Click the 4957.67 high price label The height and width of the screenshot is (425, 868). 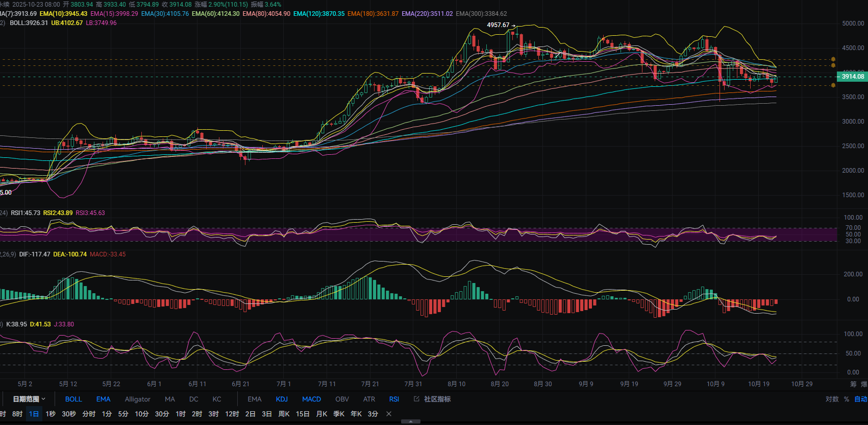point(498,25)
